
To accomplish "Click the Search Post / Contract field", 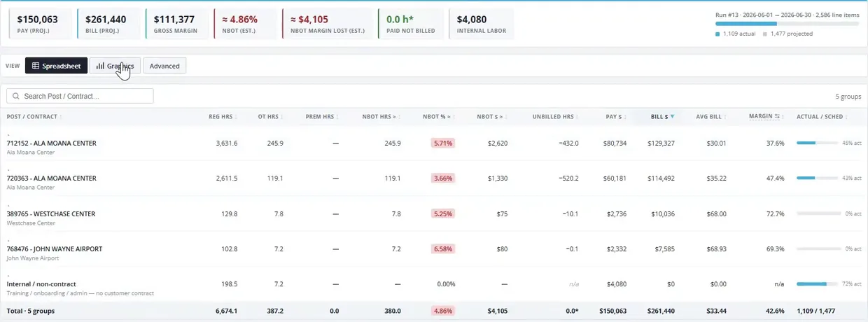I will (80, 96).
